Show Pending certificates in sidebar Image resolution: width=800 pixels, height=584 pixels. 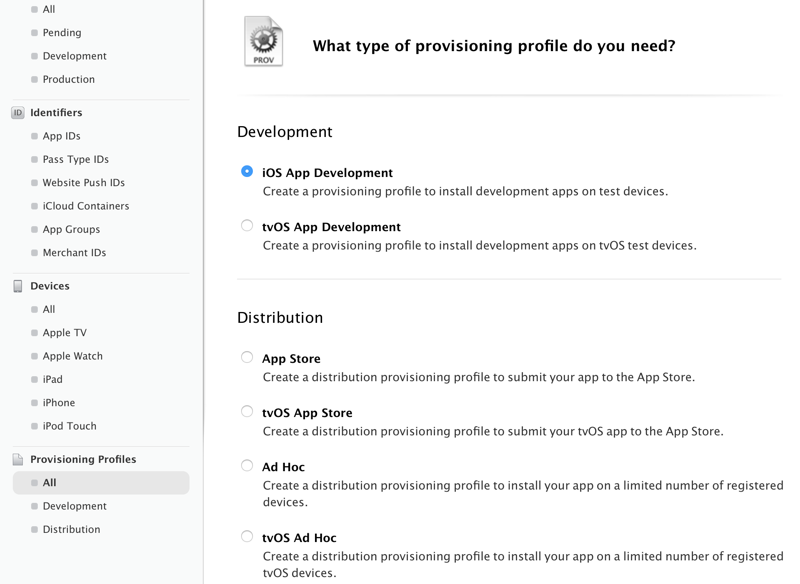tap(62, 33)
